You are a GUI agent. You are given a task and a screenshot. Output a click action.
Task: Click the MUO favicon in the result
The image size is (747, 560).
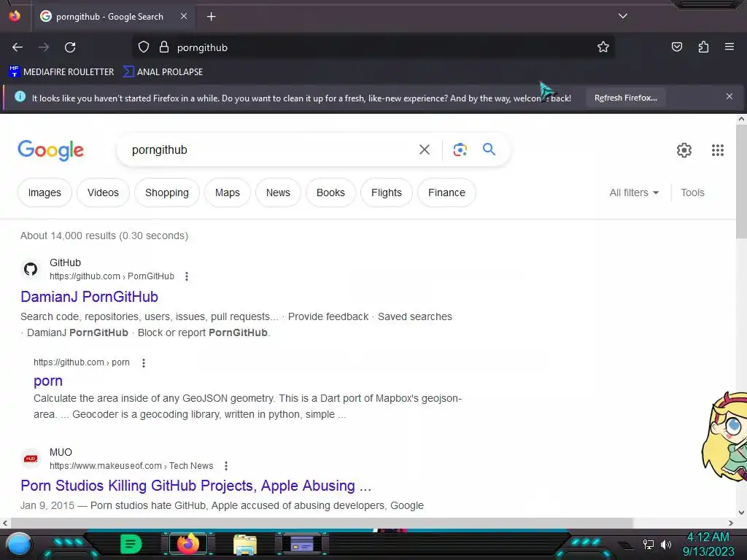[31, 459]
